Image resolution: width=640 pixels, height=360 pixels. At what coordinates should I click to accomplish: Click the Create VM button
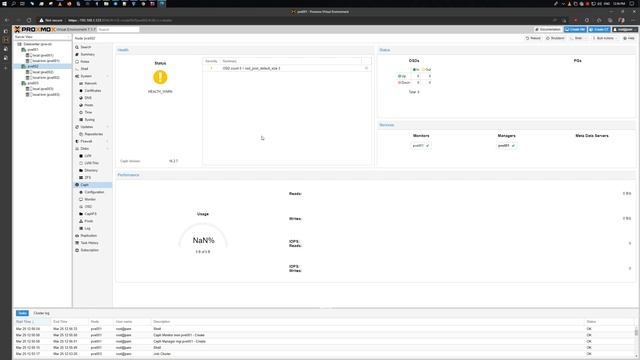point(575,29)
